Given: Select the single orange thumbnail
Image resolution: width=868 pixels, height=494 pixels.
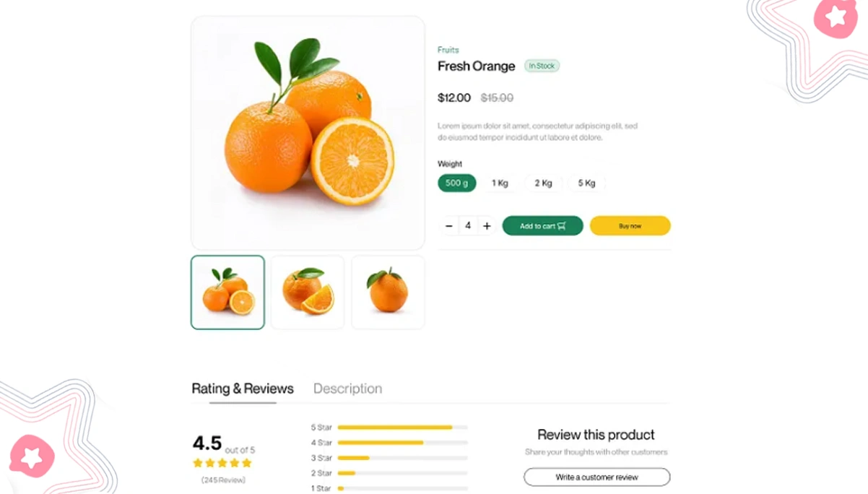Looking at the screenshot, I should 388,292.
